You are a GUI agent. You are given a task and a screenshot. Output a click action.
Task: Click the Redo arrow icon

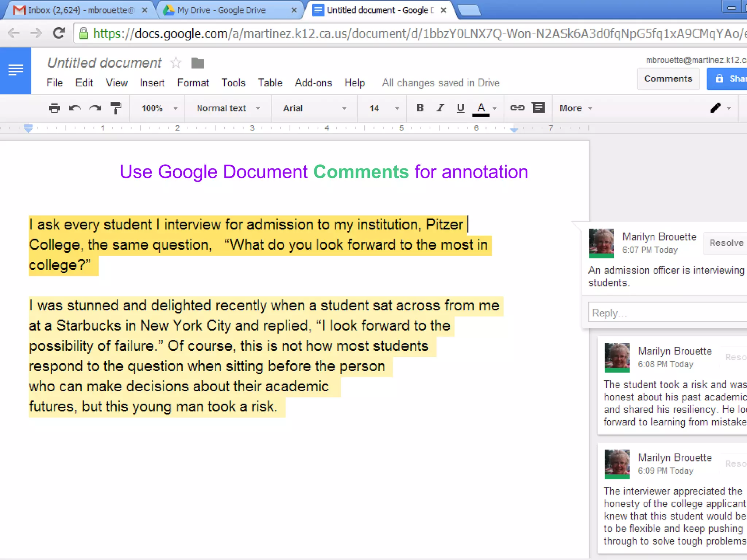click(x=95, y=108)
